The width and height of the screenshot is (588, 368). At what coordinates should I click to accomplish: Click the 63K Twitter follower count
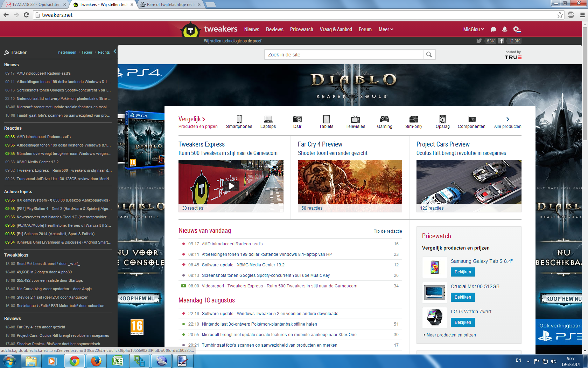(x=490, y=41)
